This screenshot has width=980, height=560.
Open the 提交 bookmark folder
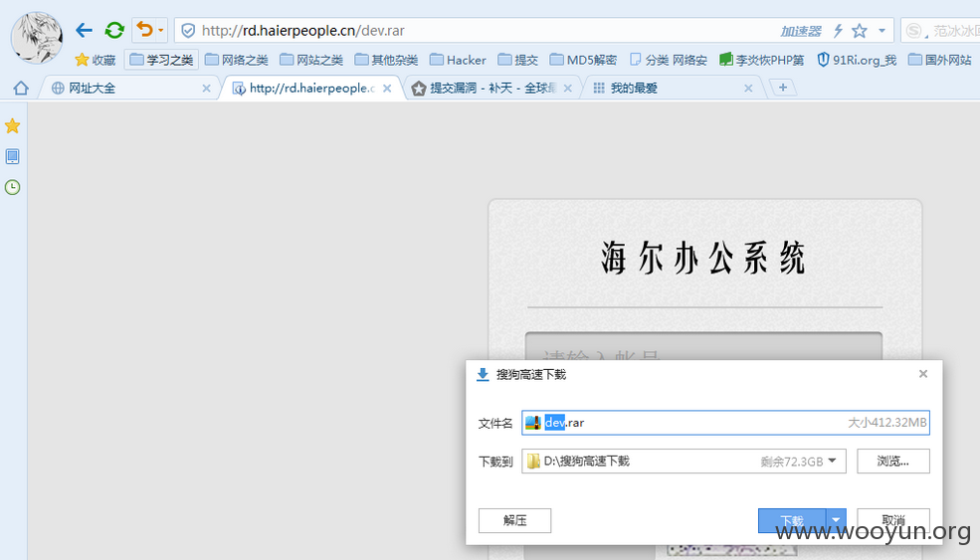point(518,60)
